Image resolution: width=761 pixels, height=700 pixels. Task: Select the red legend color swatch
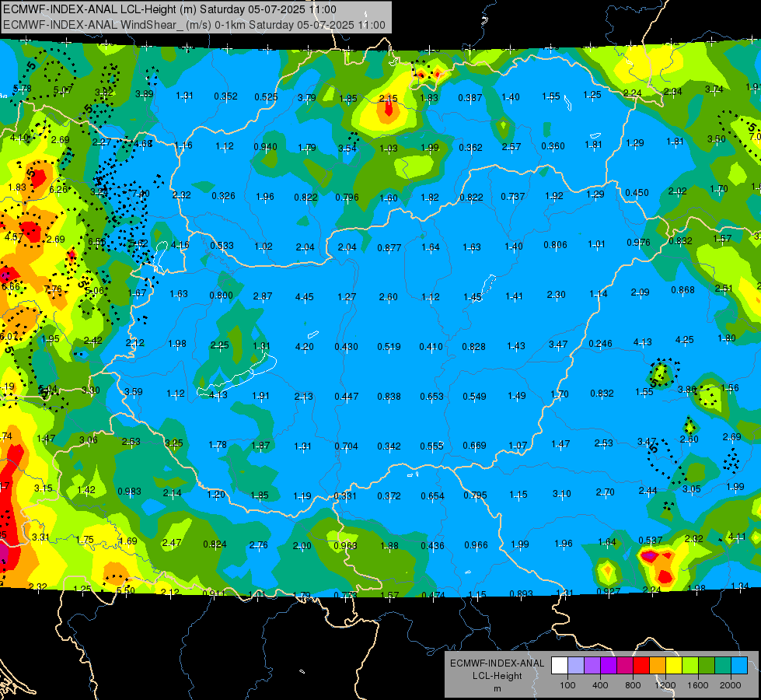tap(641, 665)
